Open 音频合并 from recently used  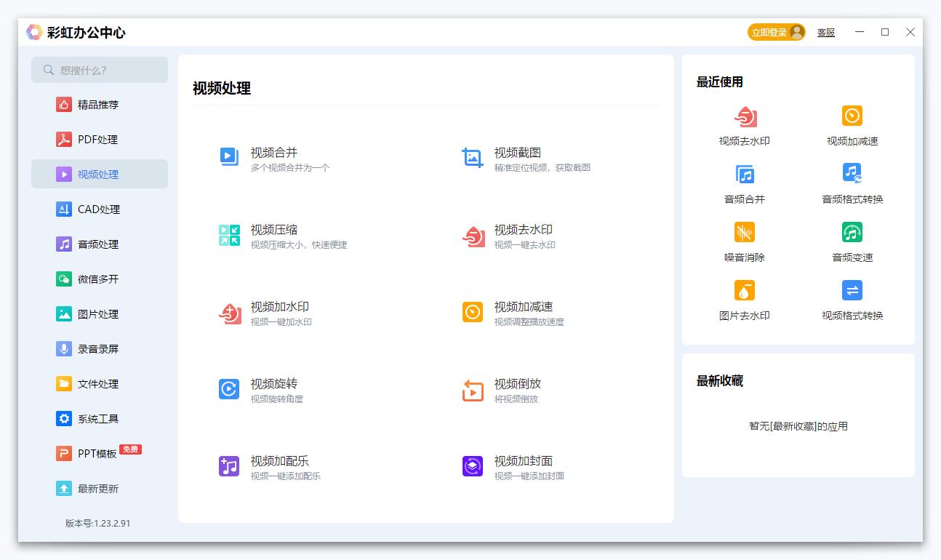tap(745, 183)
